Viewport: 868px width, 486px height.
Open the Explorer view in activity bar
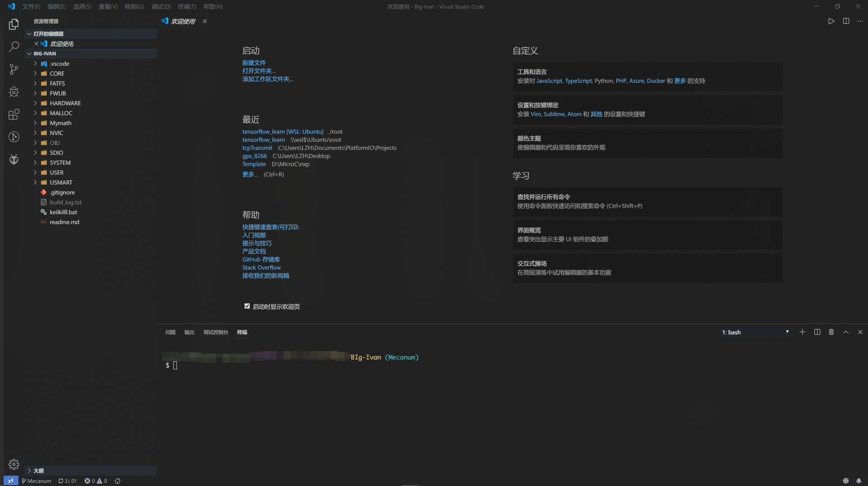coord(14,24)
